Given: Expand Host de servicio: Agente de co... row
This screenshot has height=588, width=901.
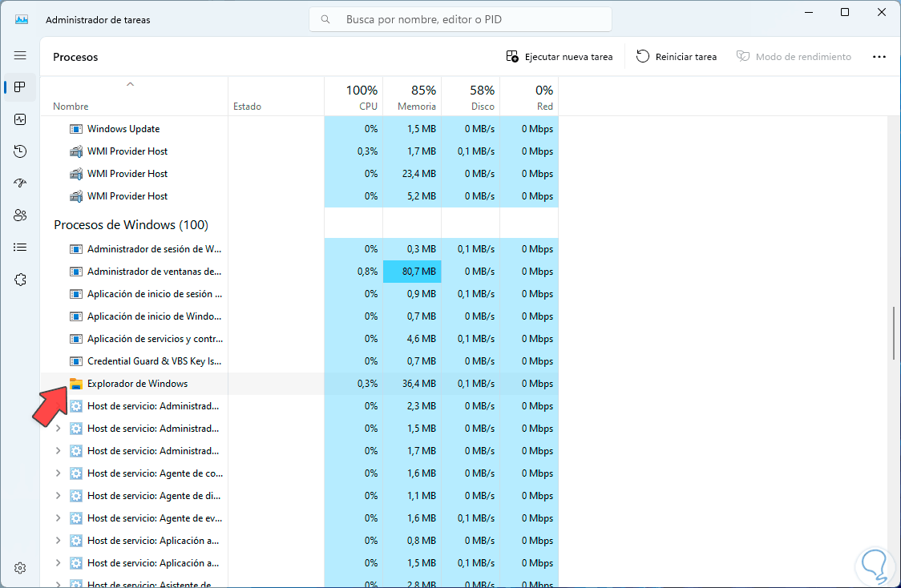Looking at the screenshot, I should (x=58, y=473).
